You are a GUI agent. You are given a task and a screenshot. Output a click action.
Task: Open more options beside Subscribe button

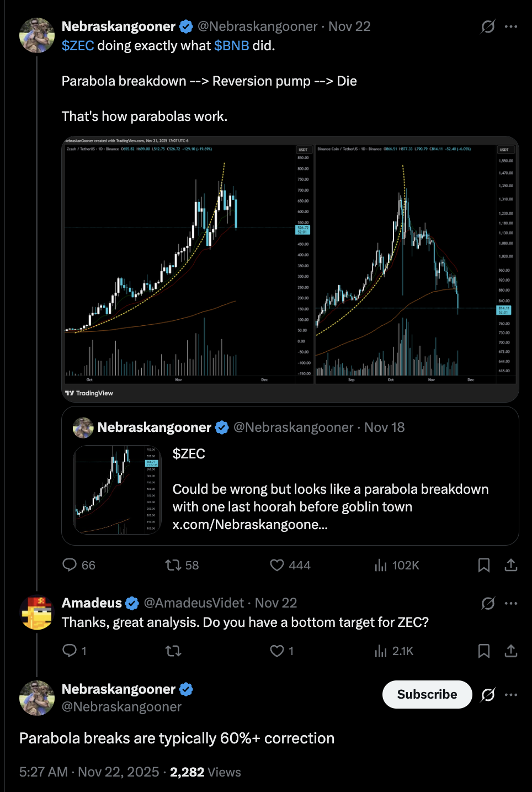click(x=511, y=694)
